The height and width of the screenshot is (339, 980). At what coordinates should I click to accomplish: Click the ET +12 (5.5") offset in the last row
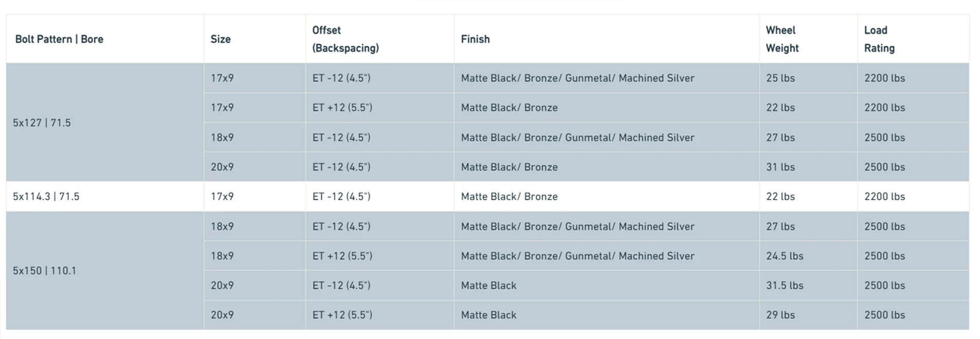pos(342,315)
